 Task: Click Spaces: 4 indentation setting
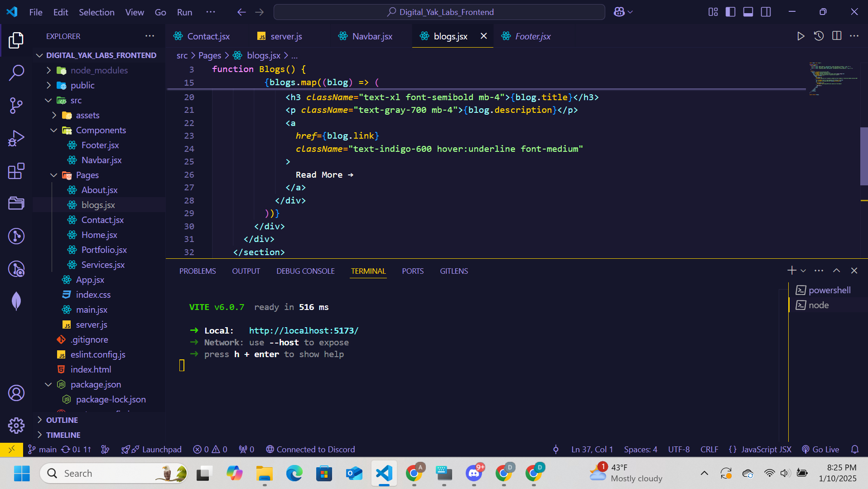641,450
